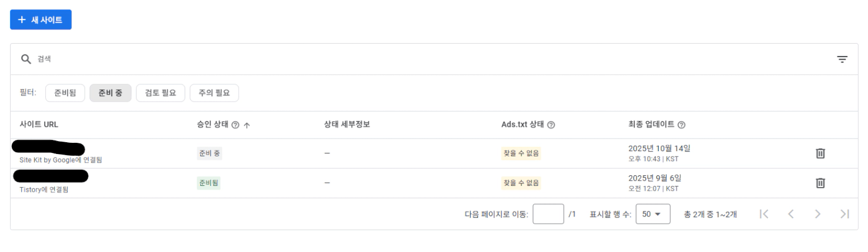
Task: Open the rows-per-page 50 dropdown
Action: point(652,214)
